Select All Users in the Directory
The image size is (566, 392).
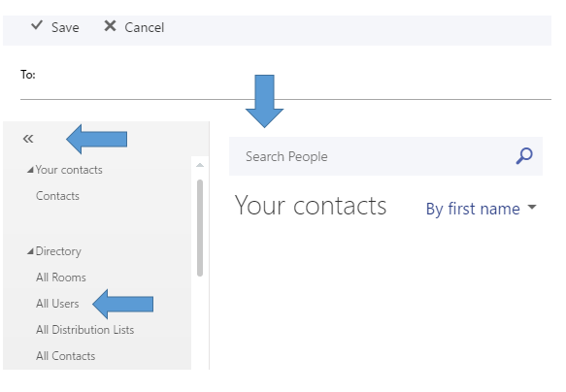tap(57, 304)
